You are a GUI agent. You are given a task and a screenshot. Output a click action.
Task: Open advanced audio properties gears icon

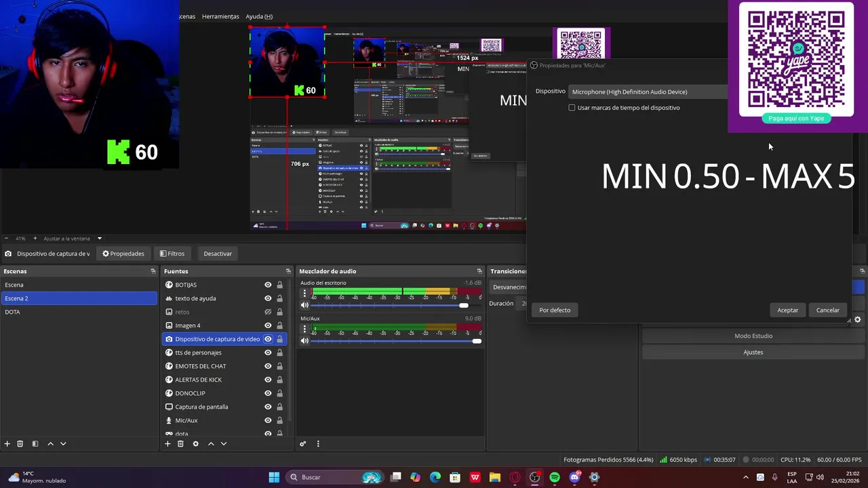pos(303,444)
